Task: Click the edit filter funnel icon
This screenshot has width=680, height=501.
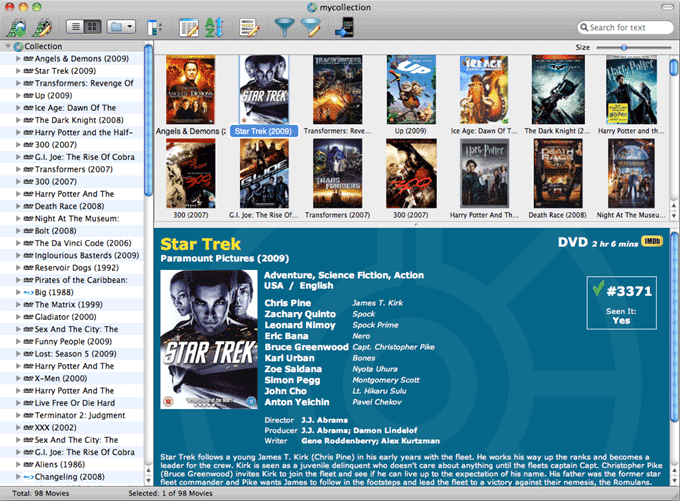Action: pyautogui.click(x=311, y=27)
